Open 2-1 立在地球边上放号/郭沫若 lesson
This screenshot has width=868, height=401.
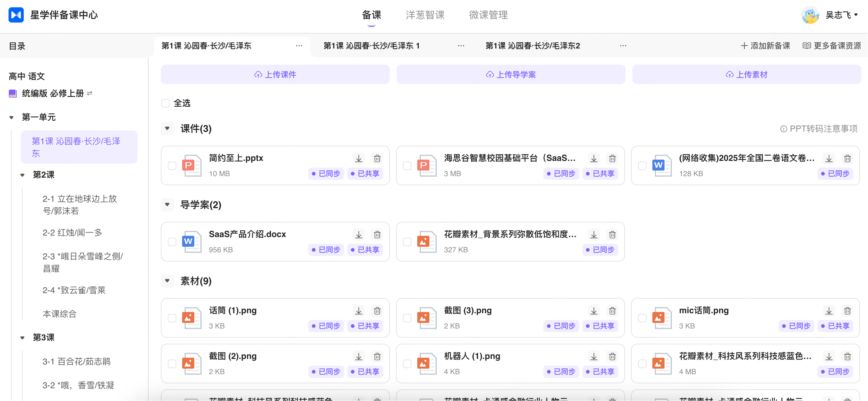point(80,205)
